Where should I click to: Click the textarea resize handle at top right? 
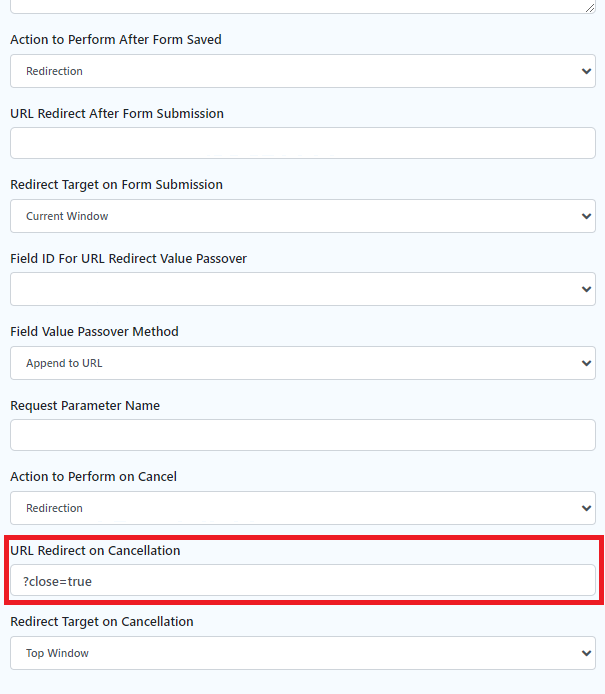point(590,7)
